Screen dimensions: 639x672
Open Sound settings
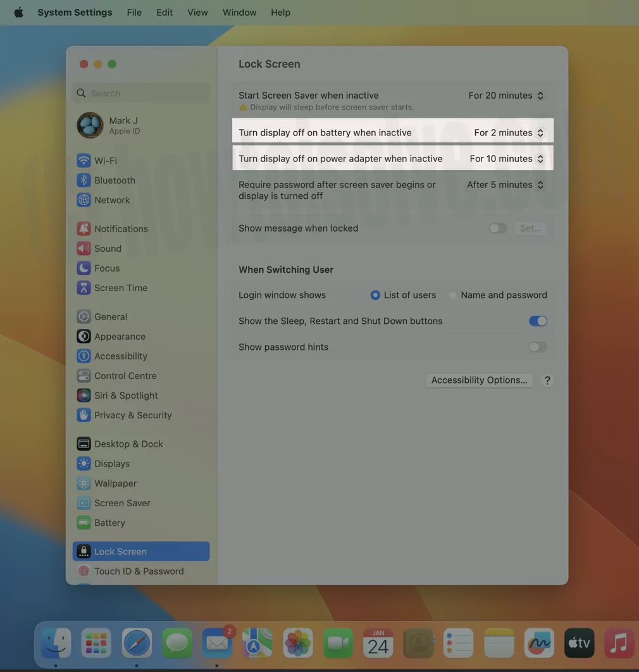tap(108, 248)
